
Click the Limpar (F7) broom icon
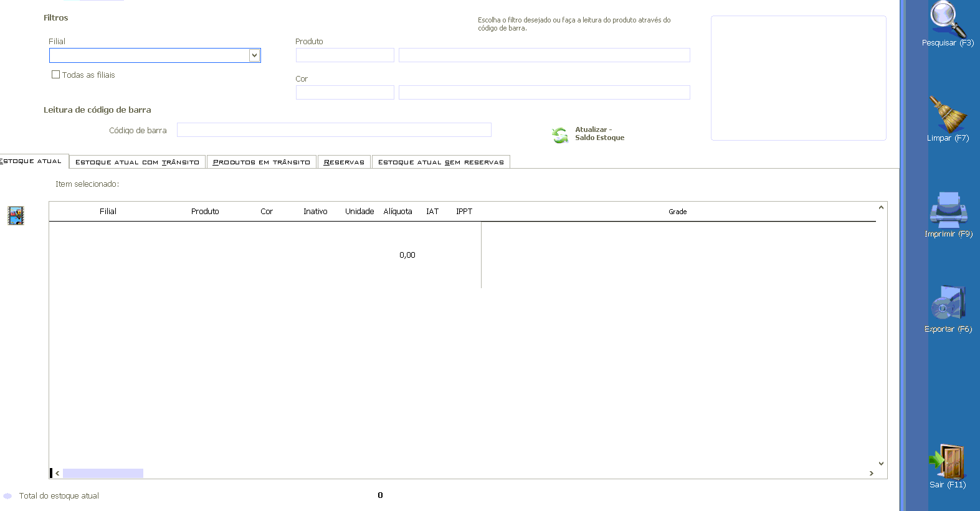[x=947, y=113]
